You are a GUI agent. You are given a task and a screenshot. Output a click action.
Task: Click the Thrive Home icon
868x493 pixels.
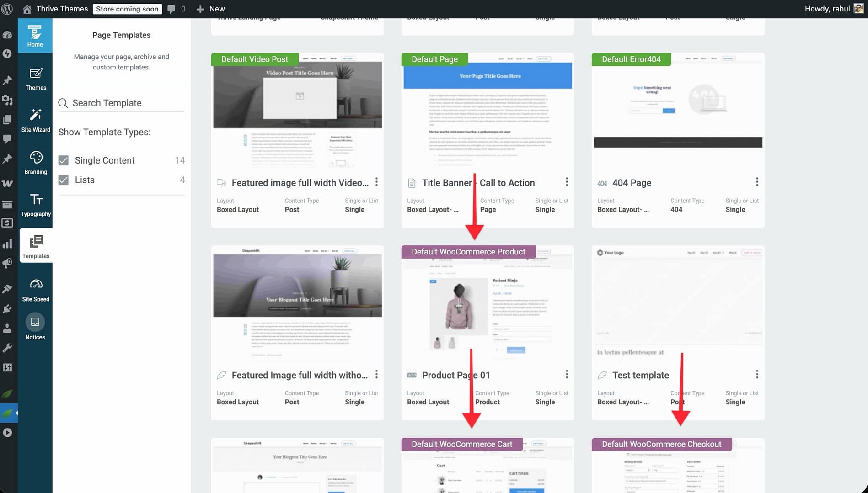pos(35,36)
